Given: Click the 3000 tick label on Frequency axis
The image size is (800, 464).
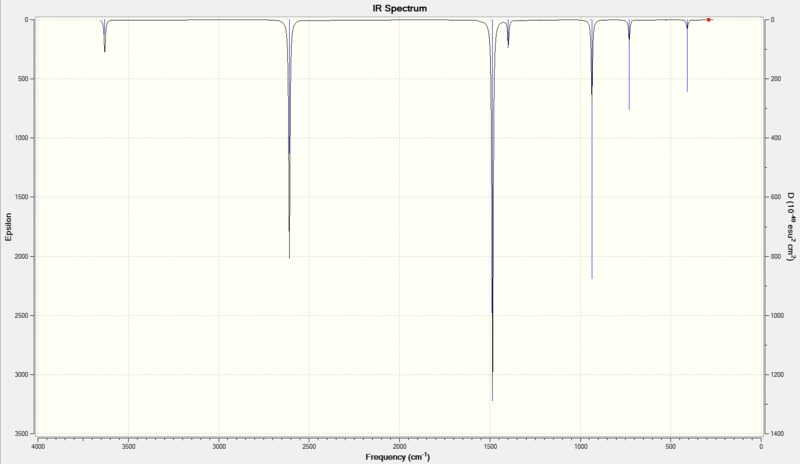Looking at the screenshot, I should (x=219, y=446).
